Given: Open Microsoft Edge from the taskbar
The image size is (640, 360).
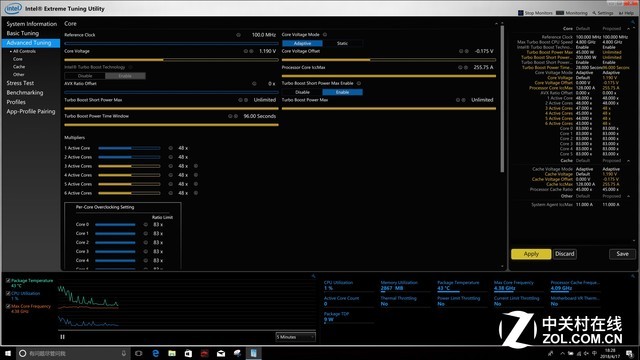Looking at the screenshot, I should click(x=156, y=353).
